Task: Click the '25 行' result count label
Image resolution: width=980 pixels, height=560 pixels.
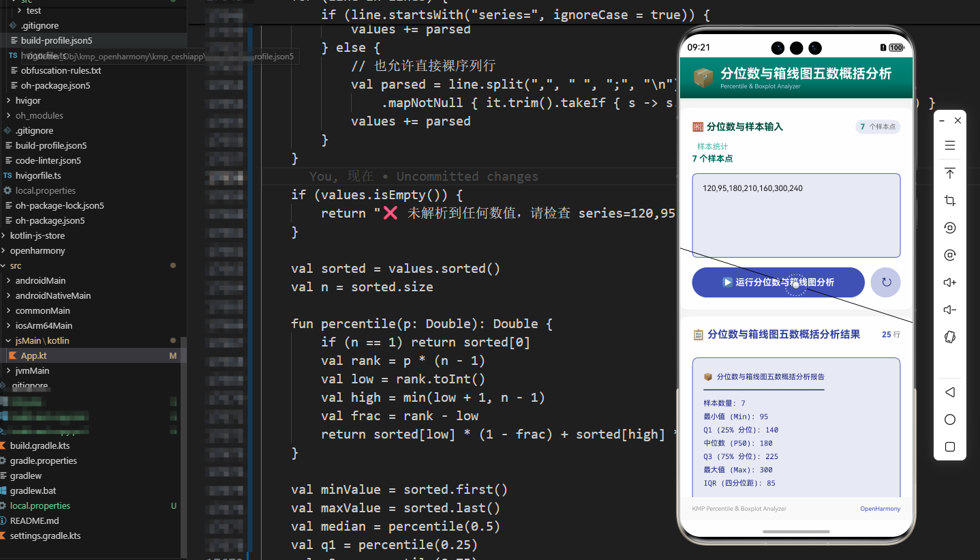Action: (x=891, y=335)
